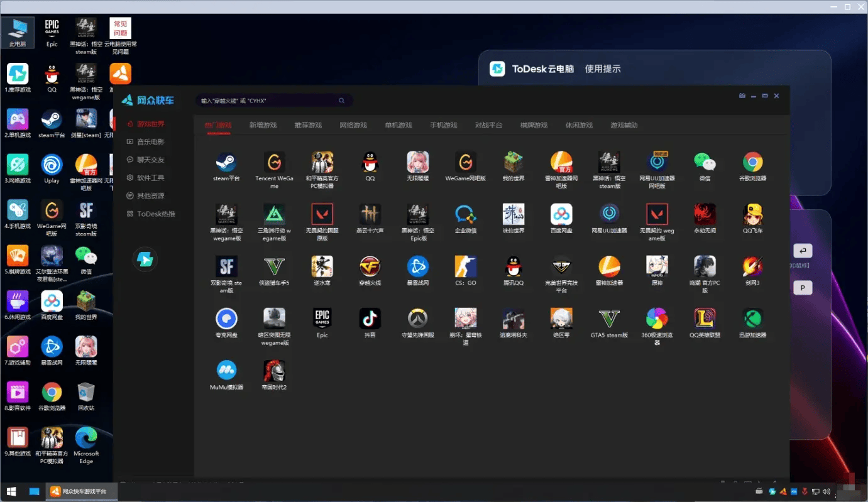Launch 暗区突围无限 wegame版

coord(274,319)
